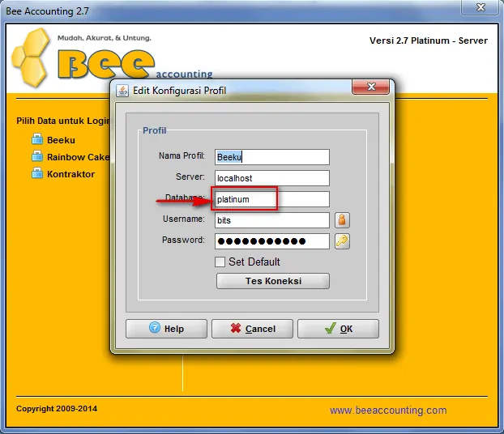The height and width of the screenshot is (434, 504).
Task: Select the Kontraktor profile
Action: (70, 174)
